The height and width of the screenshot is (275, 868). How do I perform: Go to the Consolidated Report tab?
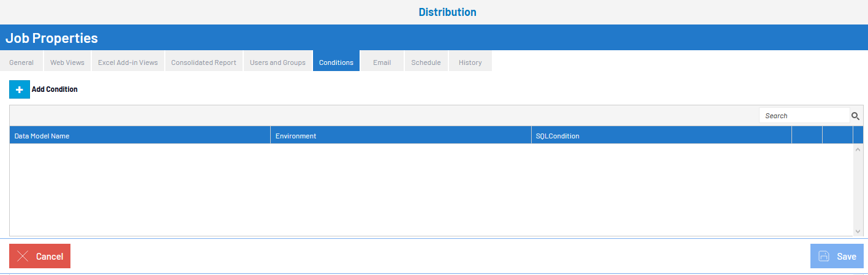(204, 62)
